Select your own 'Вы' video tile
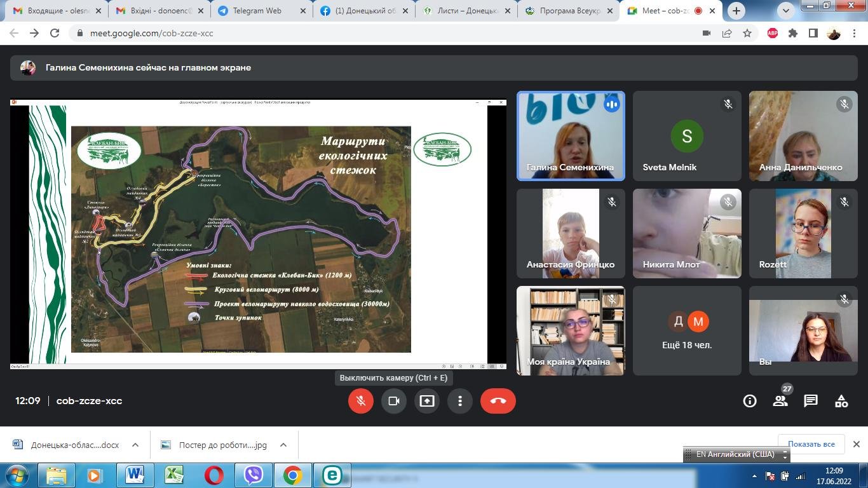The height and width of the screenshot is (488, 868). click(803, 330)
